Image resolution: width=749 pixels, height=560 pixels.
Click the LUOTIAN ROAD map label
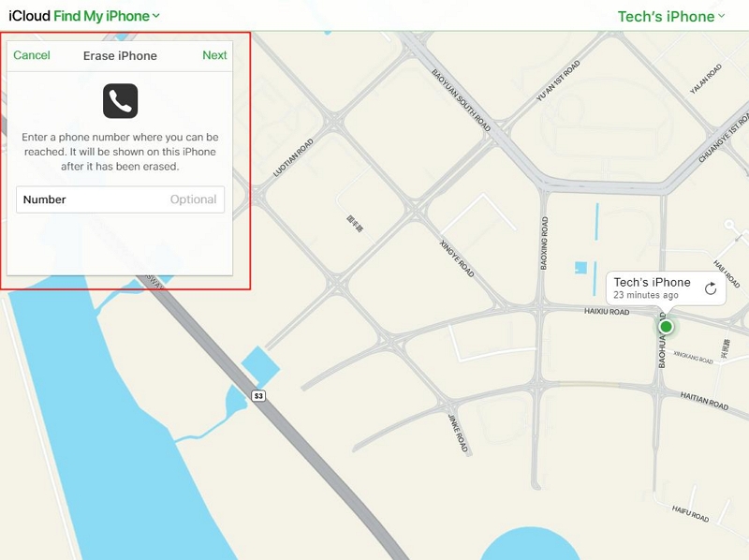[293, 157]
